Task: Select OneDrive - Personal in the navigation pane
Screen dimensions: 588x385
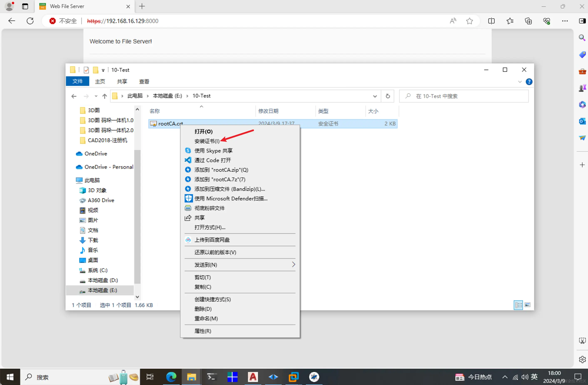Action: (x=105, y=167)
